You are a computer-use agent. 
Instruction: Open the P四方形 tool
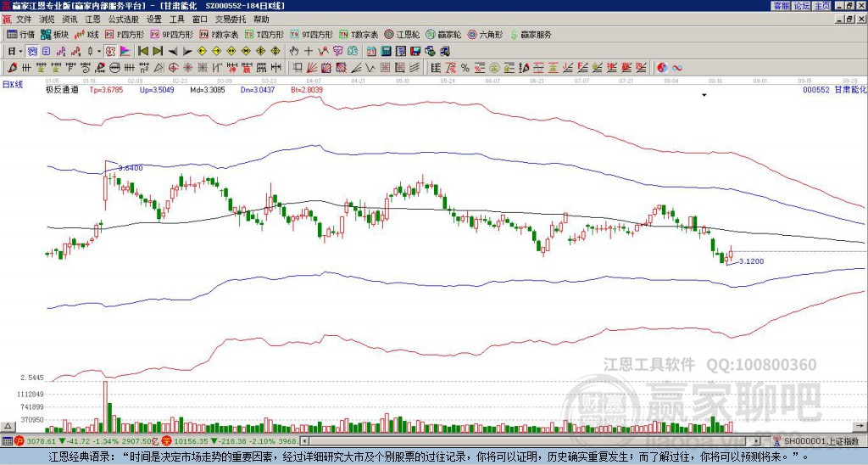click(125, 34)
